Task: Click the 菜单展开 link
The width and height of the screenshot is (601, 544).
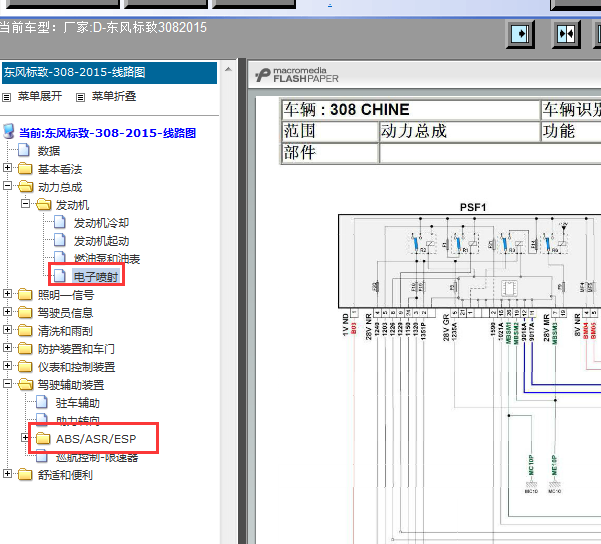Action: click(40, 96)
